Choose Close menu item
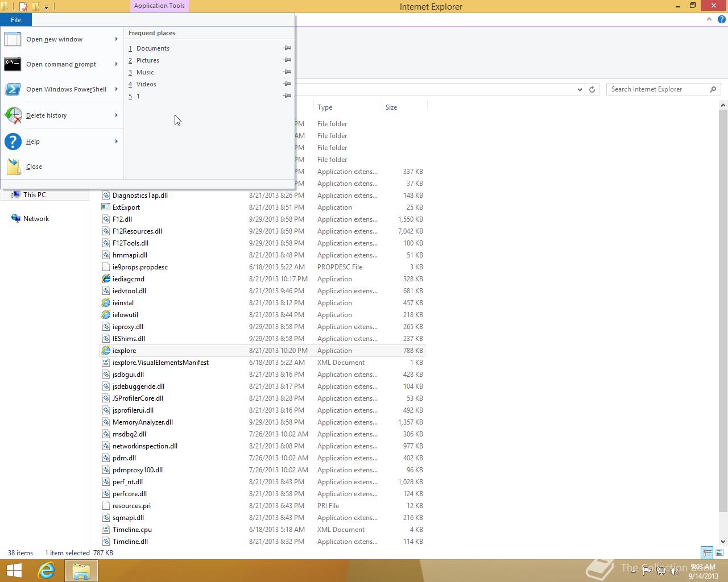This screenshot has height=582, width=728. 62,167
